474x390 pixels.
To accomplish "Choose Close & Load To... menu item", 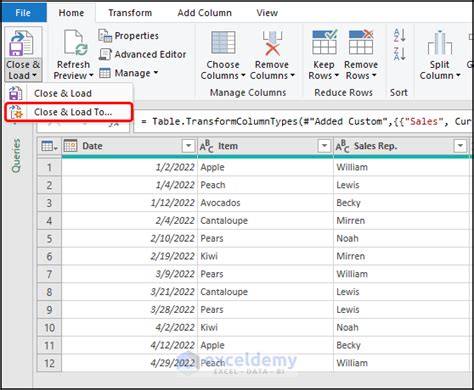I will pyautogui.click(x=69, y=112).
